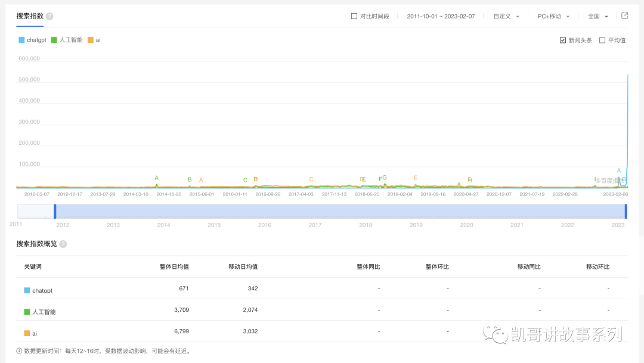
Task: Click chatgpt keyword in overview table
Action: point(42,290)
